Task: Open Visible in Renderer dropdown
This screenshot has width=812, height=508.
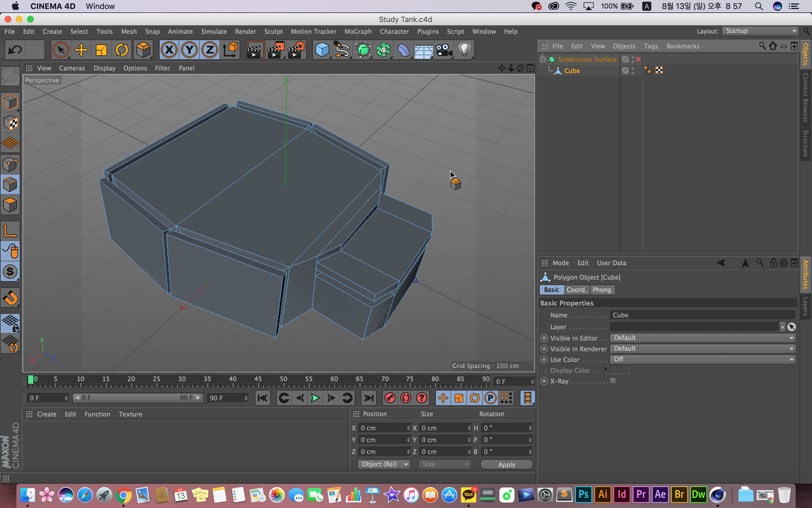Action: click(x=703, y=349)
